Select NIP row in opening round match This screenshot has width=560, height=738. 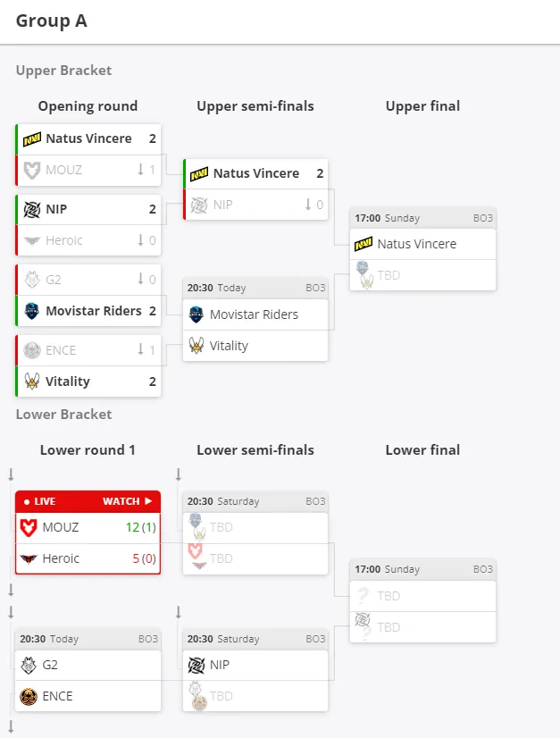pos(88,209)
